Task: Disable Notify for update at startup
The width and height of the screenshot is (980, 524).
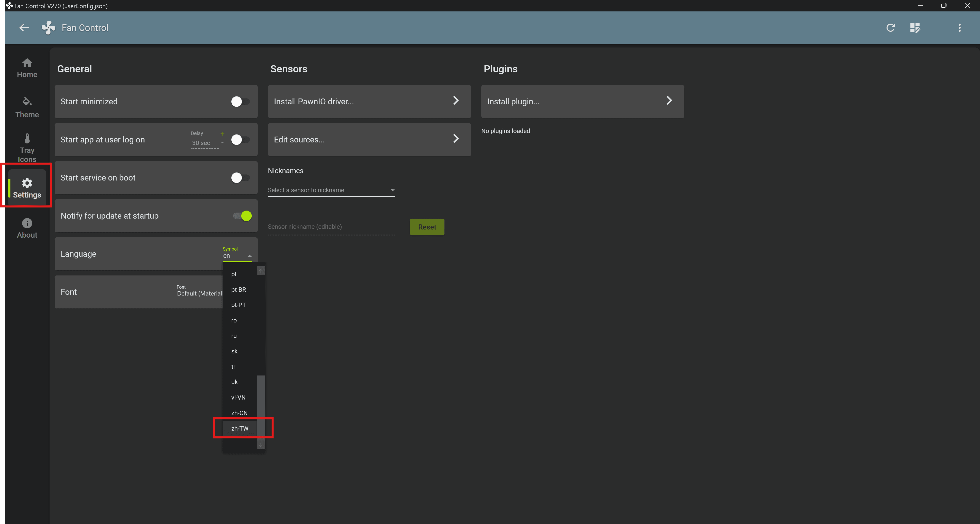Action: click(x=242, y=216)
